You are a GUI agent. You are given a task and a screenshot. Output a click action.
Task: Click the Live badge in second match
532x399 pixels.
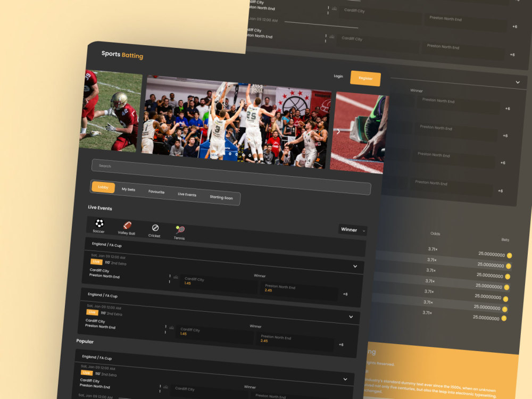tap(92, 312)
